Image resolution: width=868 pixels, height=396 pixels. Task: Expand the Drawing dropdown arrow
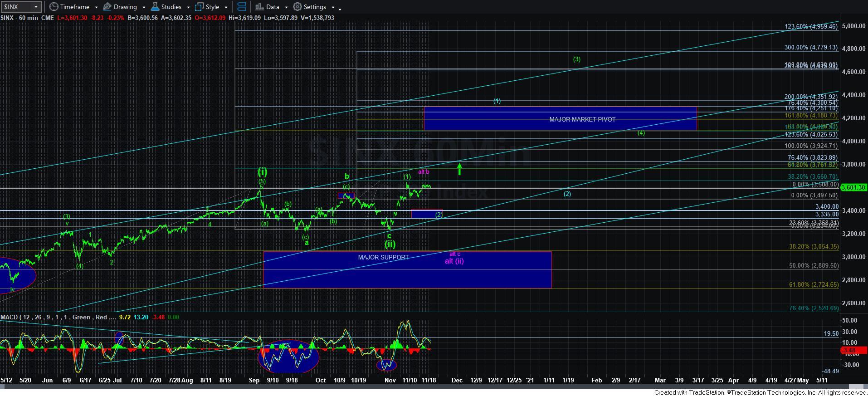coord(144,7)
